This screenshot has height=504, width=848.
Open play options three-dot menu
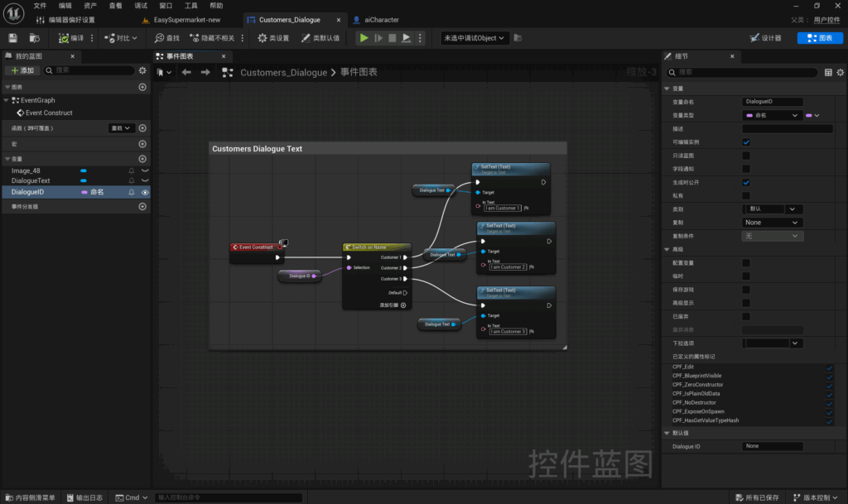tap(420, 38)
